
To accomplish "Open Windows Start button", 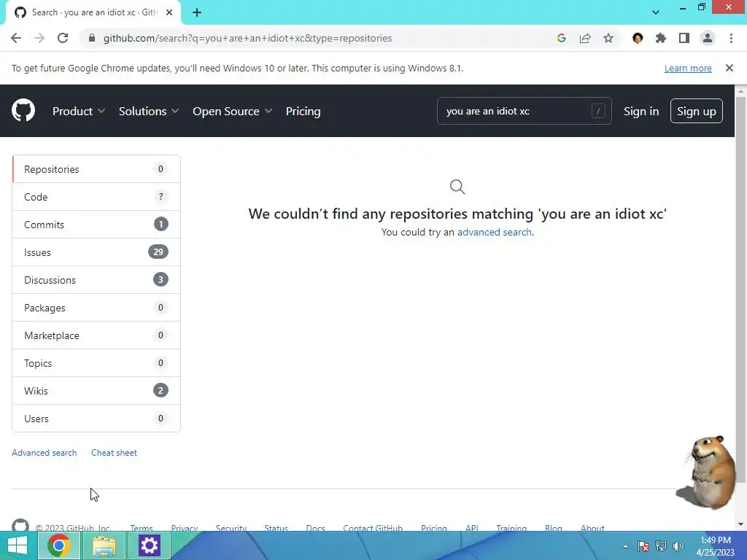I will tap(18, 545).
